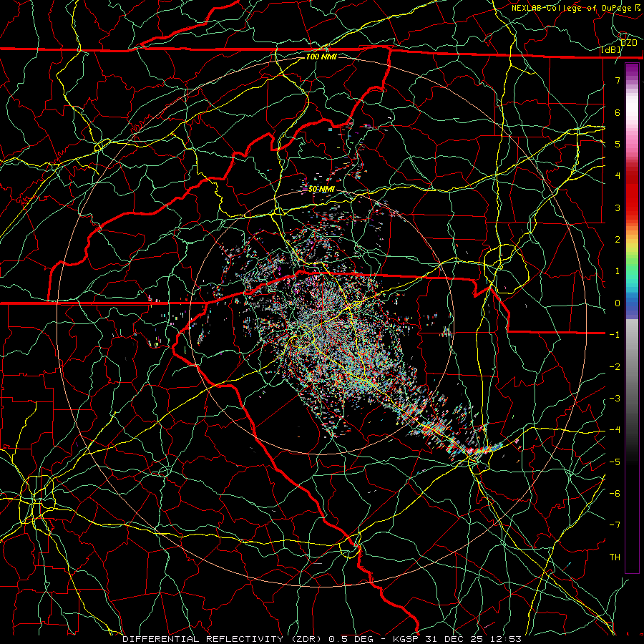Click the -2 dB tick label on the scale
The height and width of the screenshot is (644, 644).
(615, 367)
